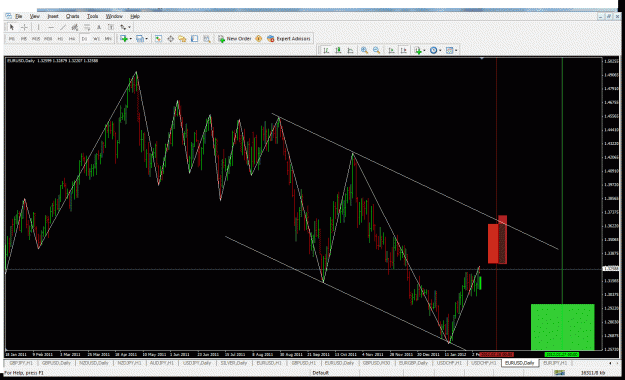Expand the New Chart dropdown arrow
Screen dimensions: 625x380
[131, 39]
